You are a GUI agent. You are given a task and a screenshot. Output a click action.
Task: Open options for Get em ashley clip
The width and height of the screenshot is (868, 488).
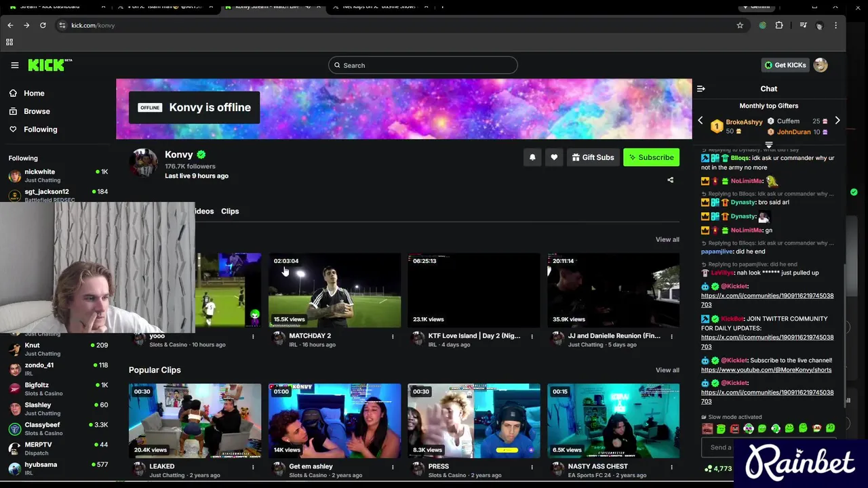pos(393,467)
